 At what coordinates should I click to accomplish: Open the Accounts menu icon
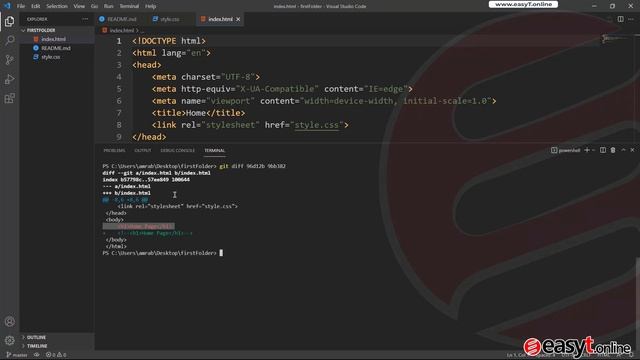(9, 322)
